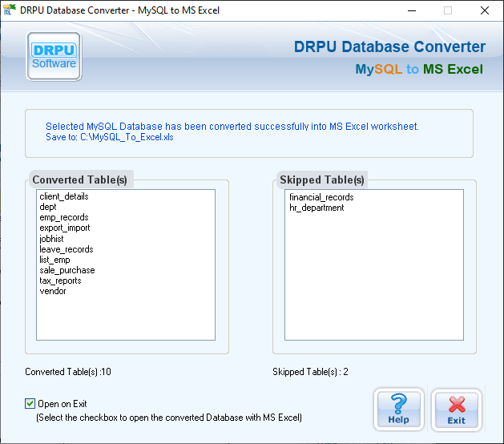Select sale_purchase in Converted Tables list
Image resolution: width=504 pixels, height=444 pixels.
click(x=67, y=270)
